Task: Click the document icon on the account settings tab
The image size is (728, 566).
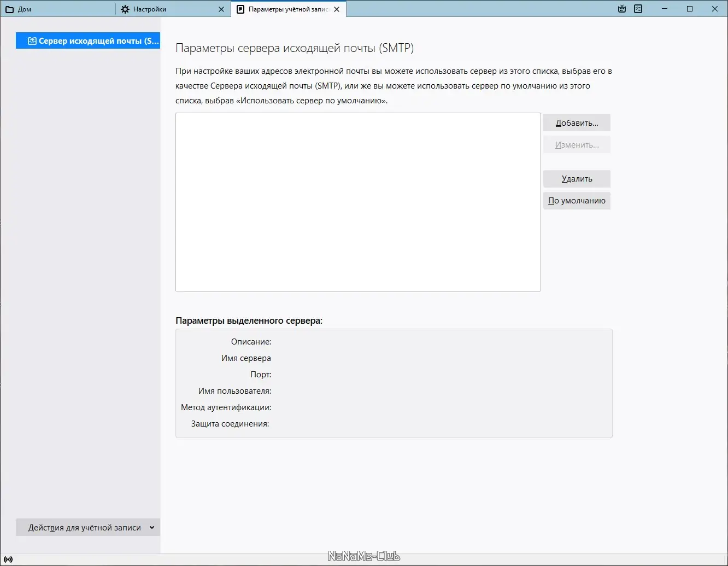Action: click(240, 9)
